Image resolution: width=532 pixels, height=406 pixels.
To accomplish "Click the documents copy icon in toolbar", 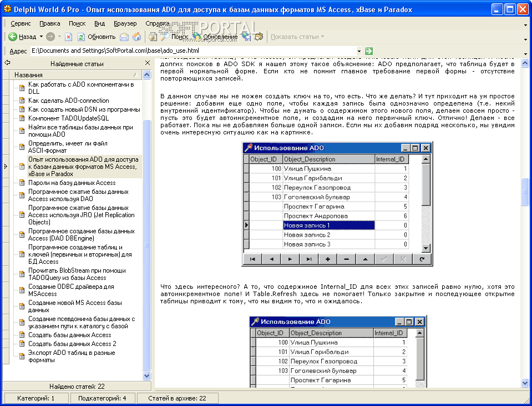I will pos(153,37).
